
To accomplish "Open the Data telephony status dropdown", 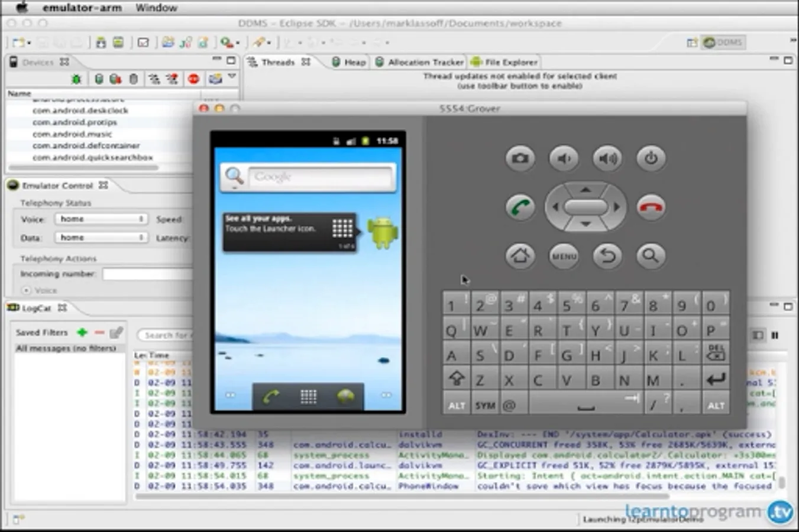I will tap(101, 238).
